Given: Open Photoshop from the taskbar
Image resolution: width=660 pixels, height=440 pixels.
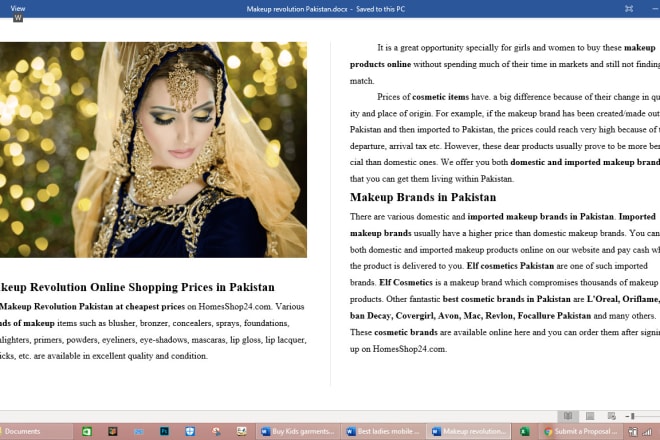Looking at the screenshot, I should [x=165, y=432].
